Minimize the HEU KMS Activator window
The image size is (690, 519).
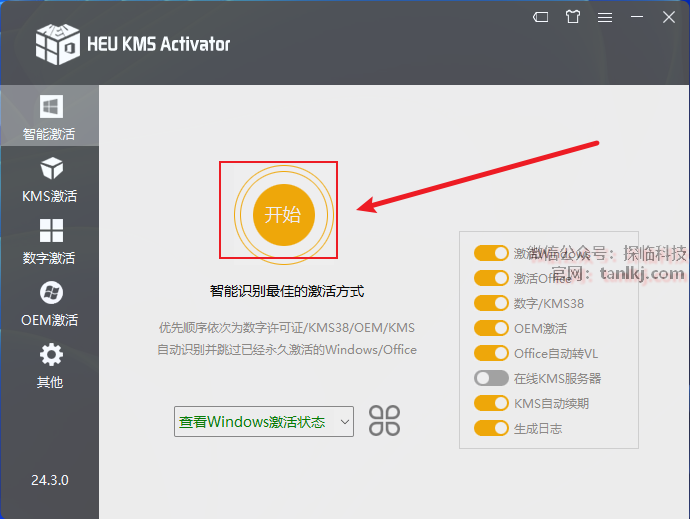click(637, 17)
